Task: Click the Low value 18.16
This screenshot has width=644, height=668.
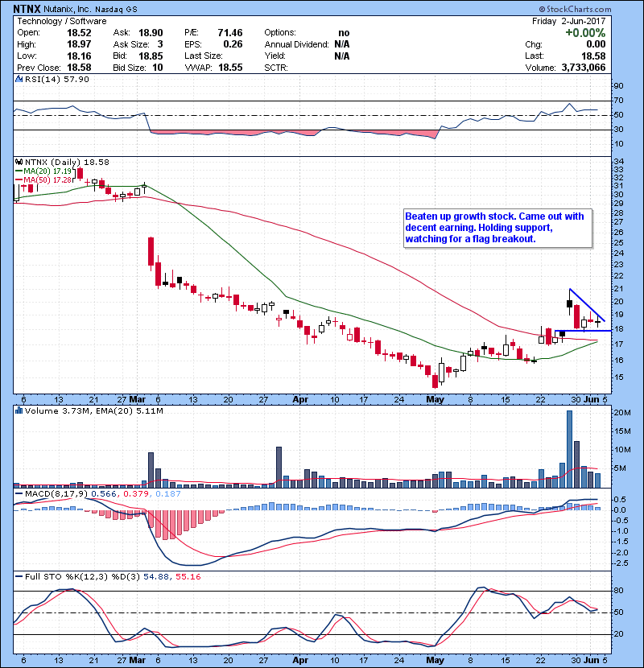Action: tap(79, 56)
